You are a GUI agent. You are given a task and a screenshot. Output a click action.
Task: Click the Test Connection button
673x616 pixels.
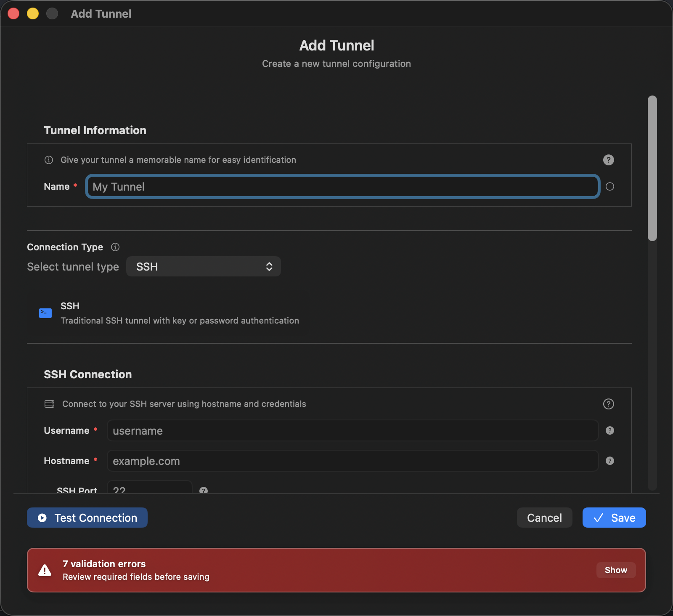87,518
